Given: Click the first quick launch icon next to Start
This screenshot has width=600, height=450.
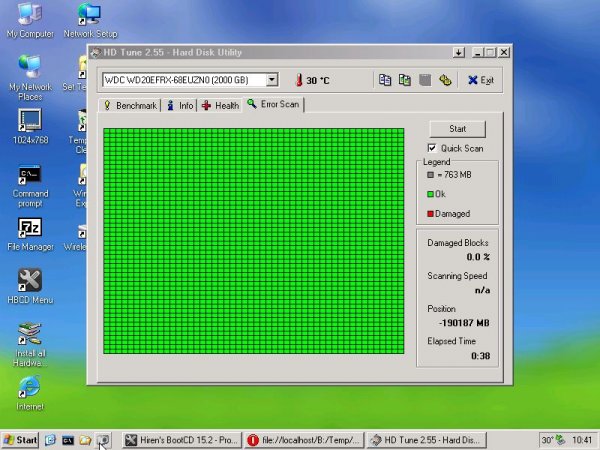Looking at the screenshot, I should (50, 440).
